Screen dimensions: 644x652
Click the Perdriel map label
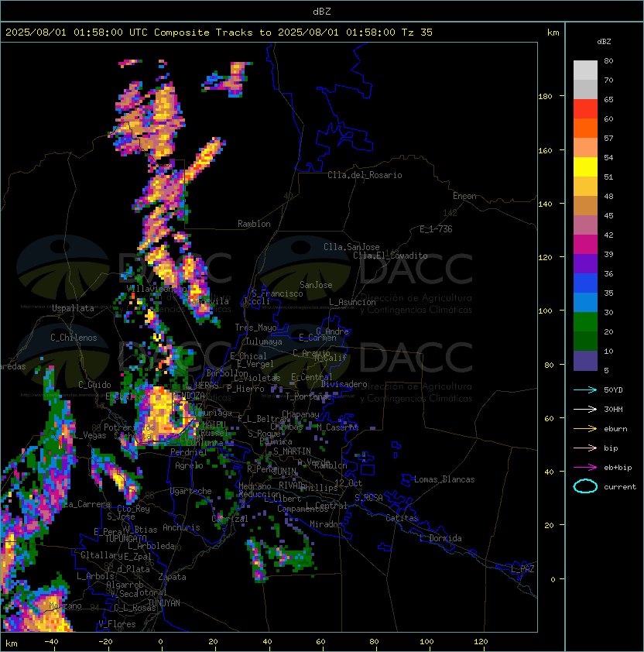[188, 451]
